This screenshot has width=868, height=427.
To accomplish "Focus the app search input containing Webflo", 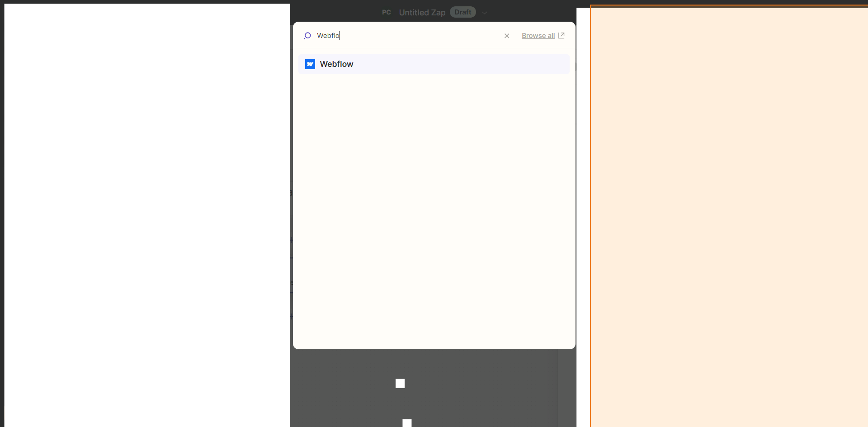I will pyautogui.click(x=407, y=36).
